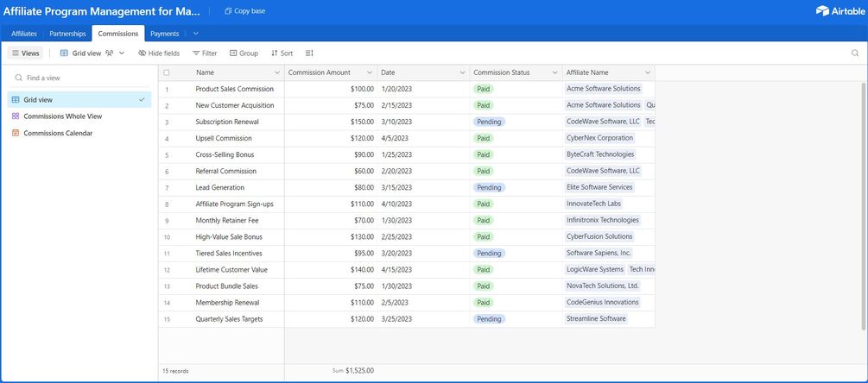Screen dimensions: 868x383
Task: Open Affiliate Name column dropdown arrow
Action: click(x=648, y=73)
